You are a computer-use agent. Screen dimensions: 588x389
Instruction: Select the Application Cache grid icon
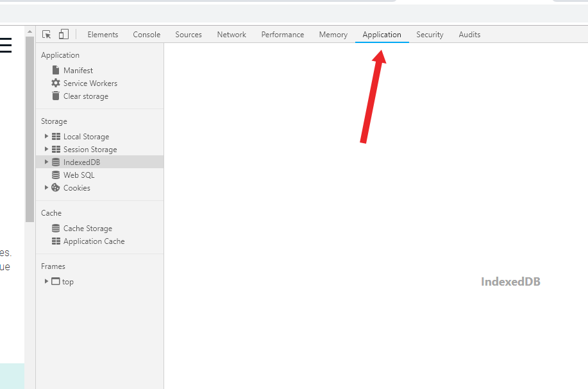pos(56,241)
